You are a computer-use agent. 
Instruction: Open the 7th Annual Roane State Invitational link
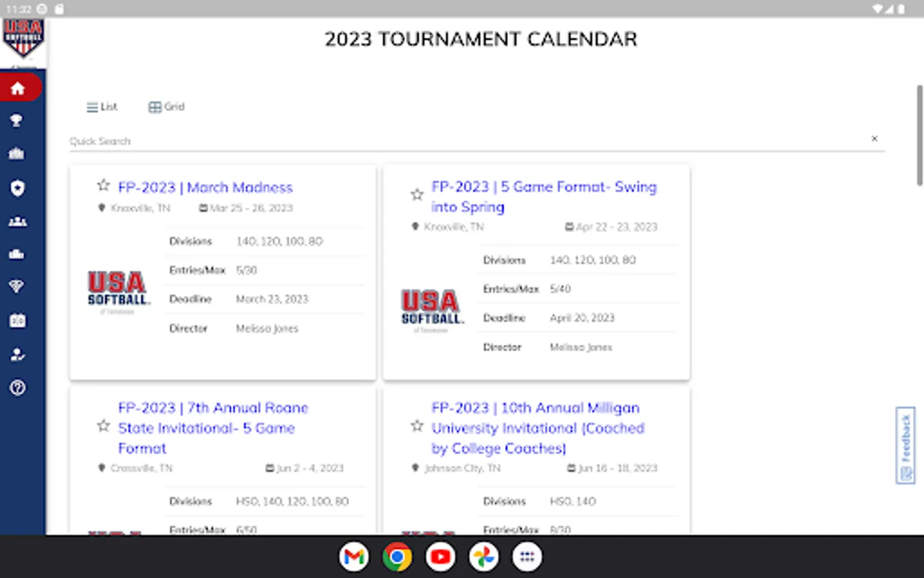(213, 428)
